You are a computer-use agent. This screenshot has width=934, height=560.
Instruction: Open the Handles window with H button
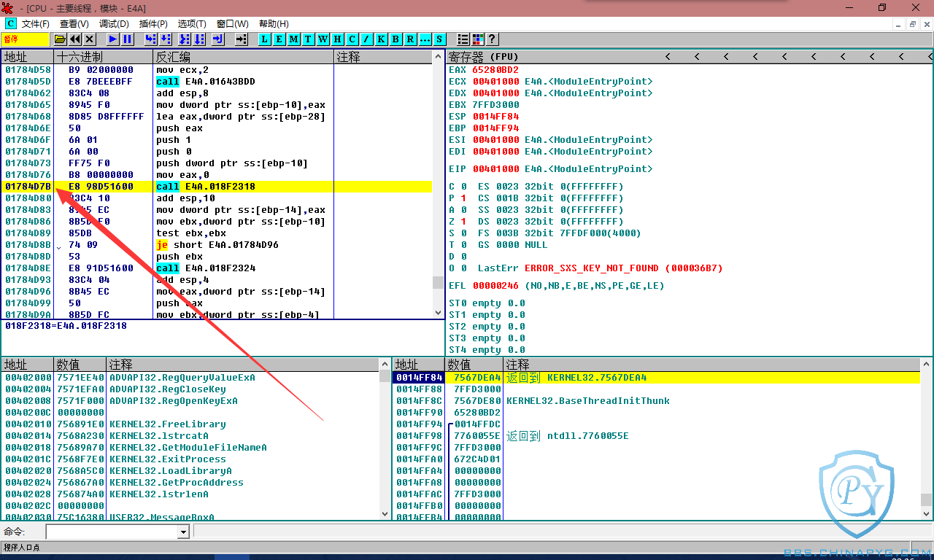pos(338,39)
